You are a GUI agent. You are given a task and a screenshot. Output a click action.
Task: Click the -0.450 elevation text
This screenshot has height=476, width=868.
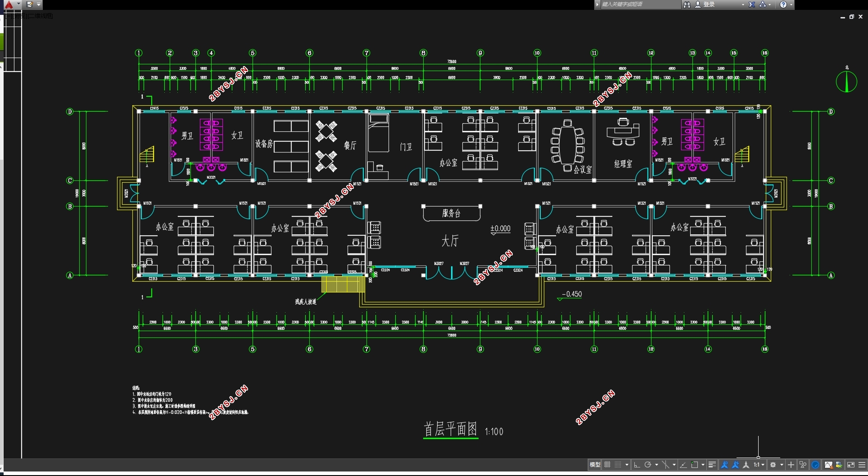click(572, 294)
